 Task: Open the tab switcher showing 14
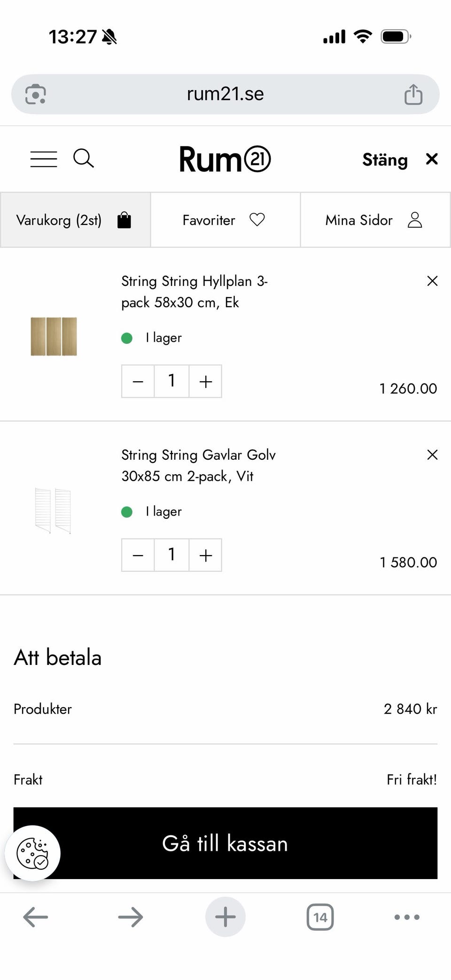[x=320, y=917]
